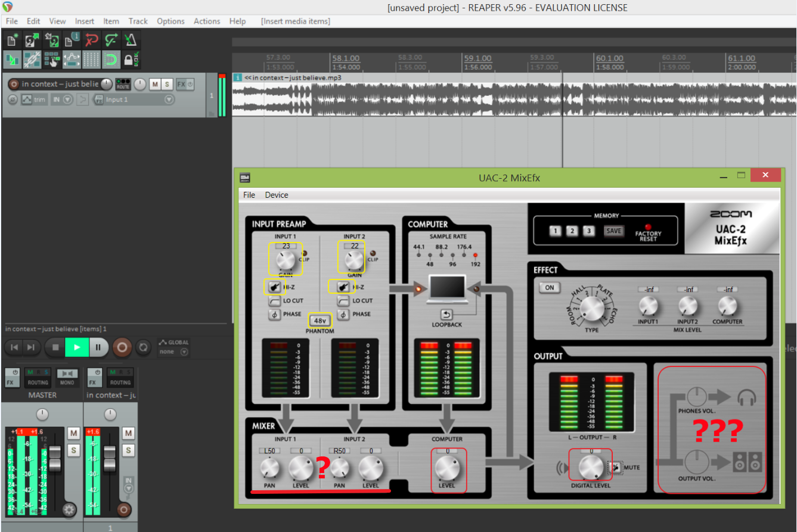Click the padlock locking toolbar icon

[x=129, y=60]
